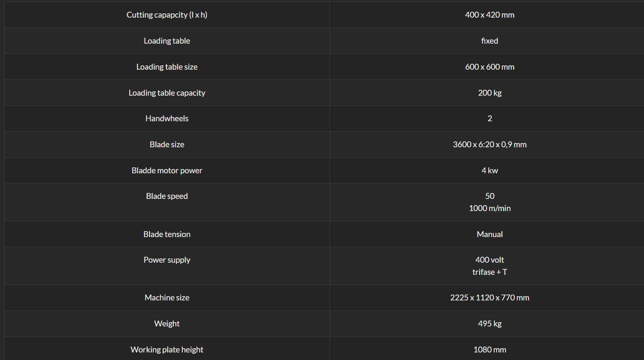Click the 'Power supply' row label
644x360 pixels.
pyautogui.click(x=167, y=260)
